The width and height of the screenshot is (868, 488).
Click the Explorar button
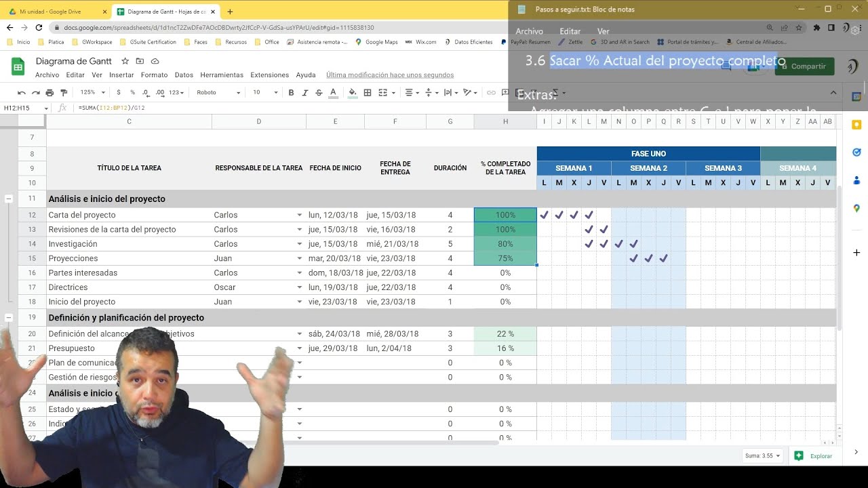(x=814, y=456)
